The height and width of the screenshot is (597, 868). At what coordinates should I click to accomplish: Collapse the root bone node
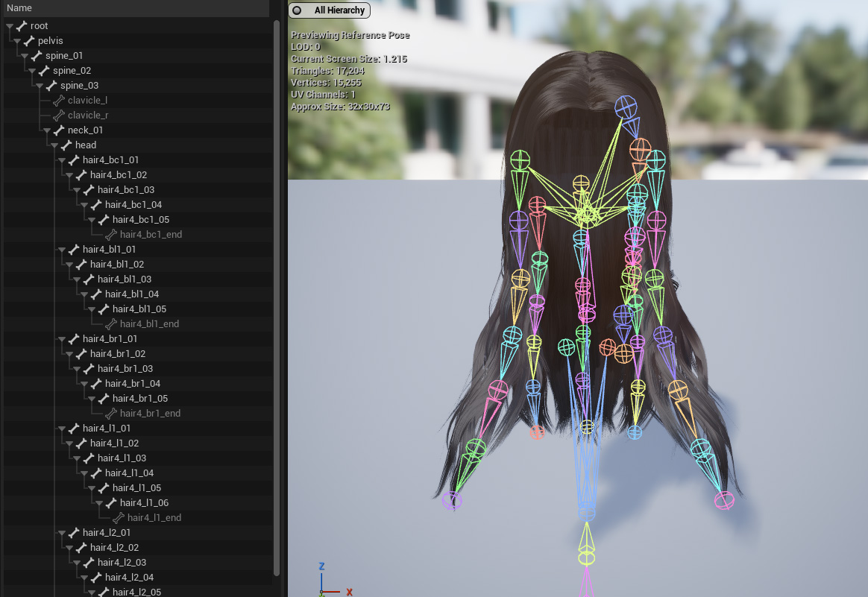[x=10, y=26]
